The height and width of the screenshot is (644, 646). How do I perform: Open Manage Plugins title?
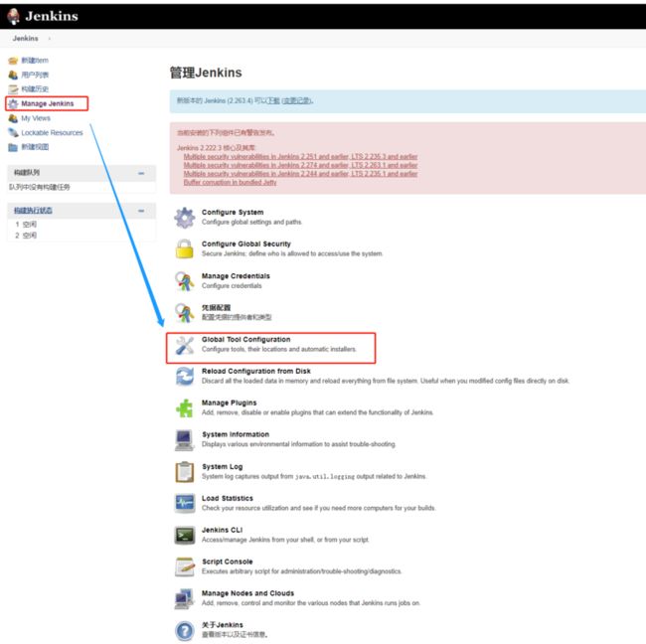point(229,402)
